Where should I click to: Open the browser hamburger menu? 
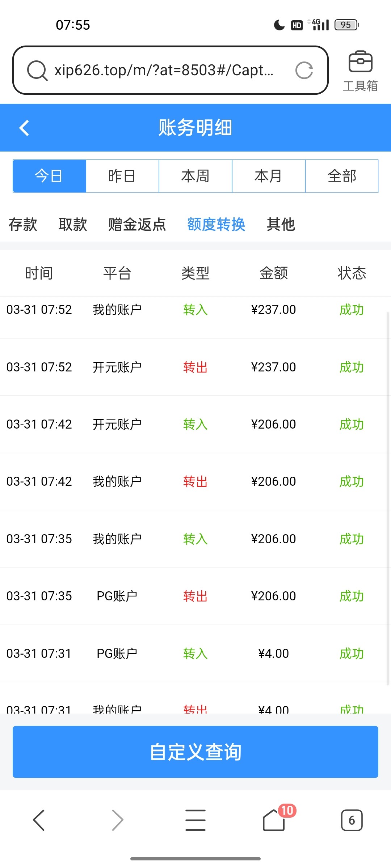pyautogui.click(x=195, y=820)
